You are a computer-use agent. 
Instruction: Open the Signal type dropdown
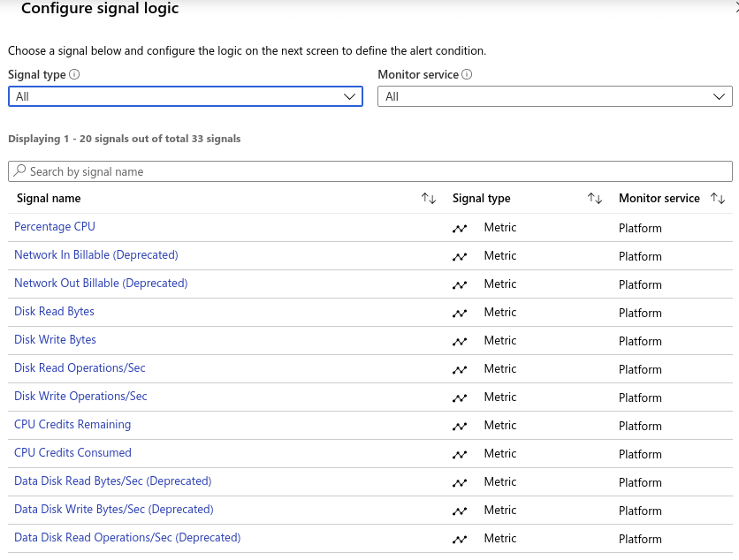pos(185,95)
